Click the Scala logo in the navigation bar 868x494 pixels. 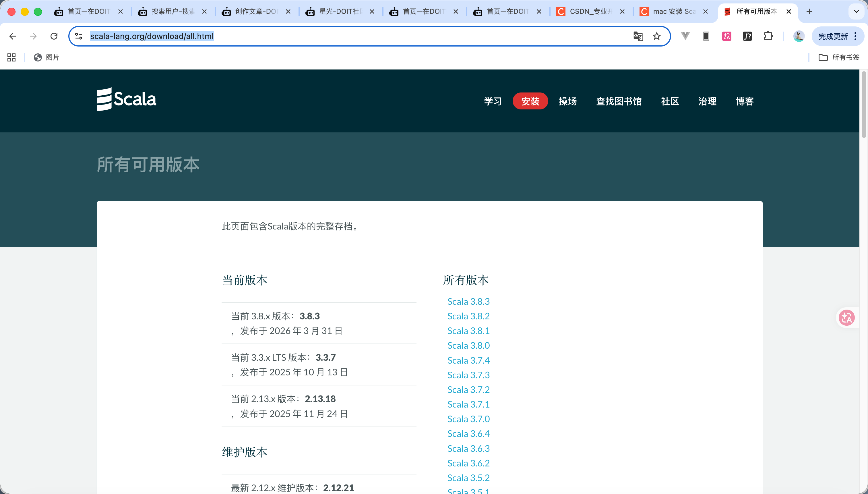click(126, 99)
